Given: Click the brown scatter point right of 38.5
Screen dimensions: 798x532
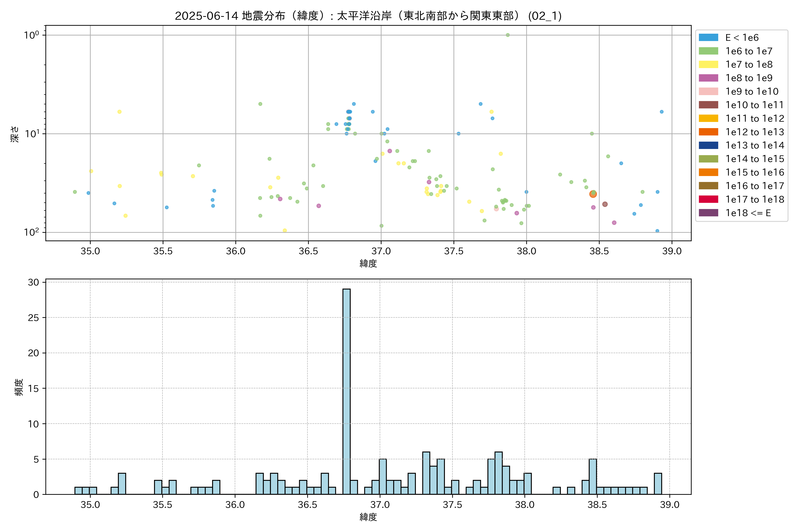Looking at the screenshot, I should (x=605, y=204).
